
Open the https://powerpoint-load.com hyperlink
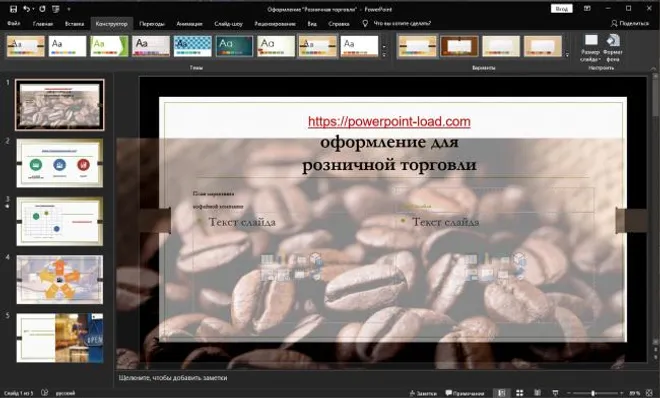pos(389,122)
